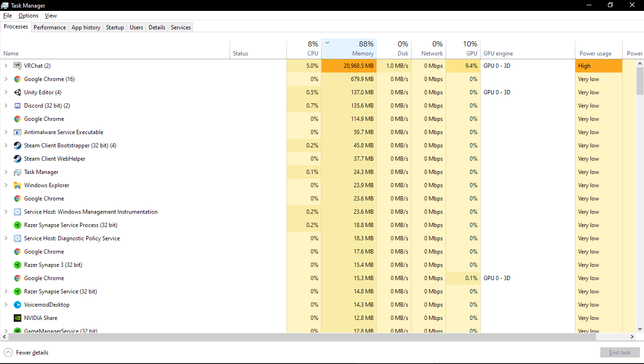Open the View menu
The image size is (644, 364).
pos(51,16)
